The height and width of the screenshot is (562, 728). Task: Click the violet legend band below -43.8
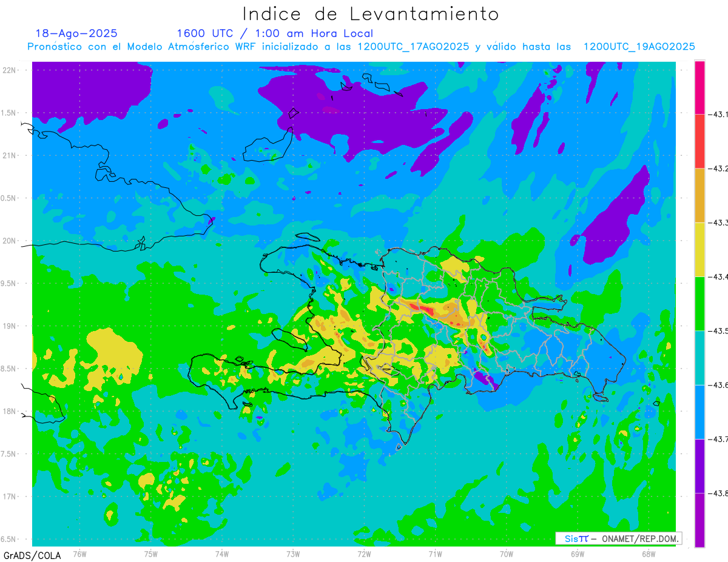699,520
